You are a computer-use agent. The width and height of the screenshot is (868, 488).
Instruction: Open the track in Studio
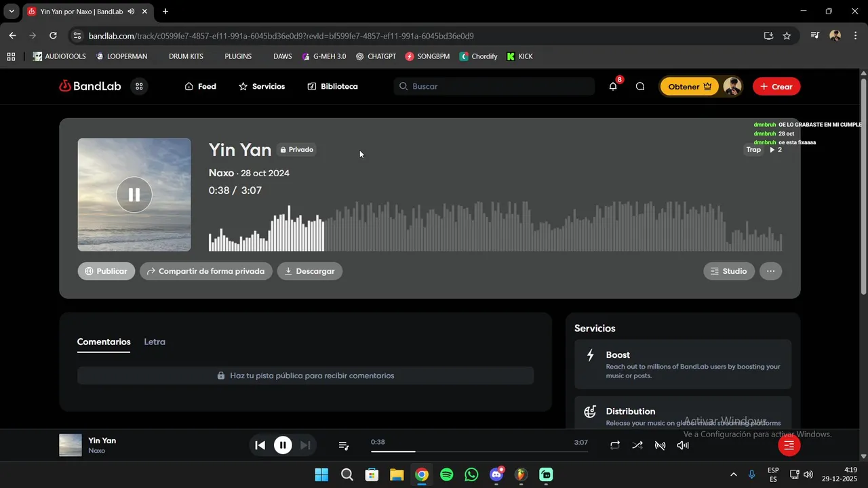point(729,271)
